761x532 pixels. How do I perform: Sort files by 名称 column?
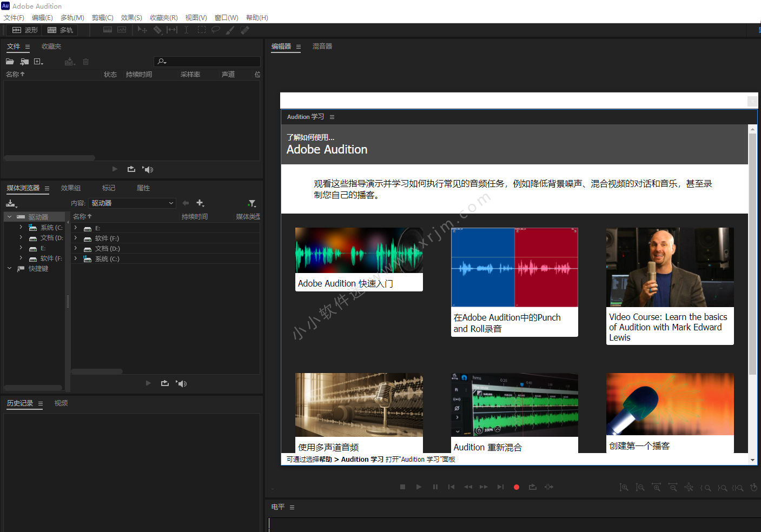pos(15,75)
